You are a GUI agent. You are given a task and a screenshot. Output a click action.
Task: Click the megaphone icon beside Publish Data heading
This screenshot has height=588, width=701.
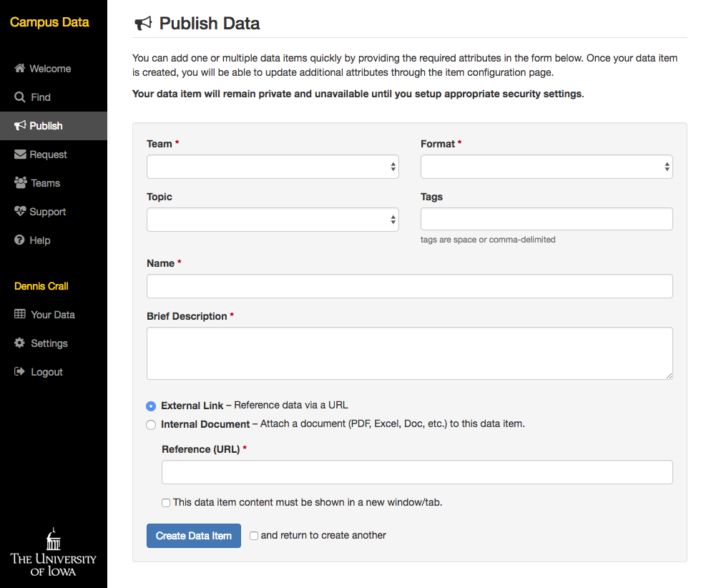pos(143,24)
